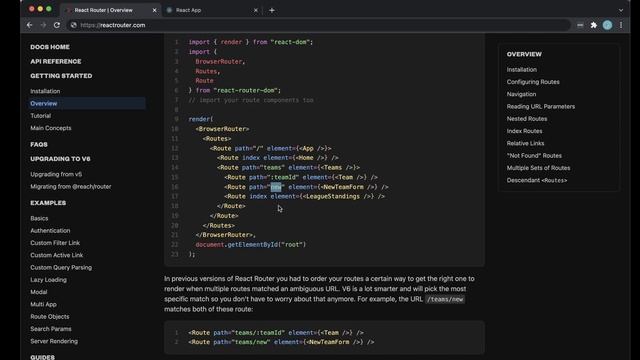Screen dimensions: 640x360
Task: Jump to Index Routes section
Action: 524,131
